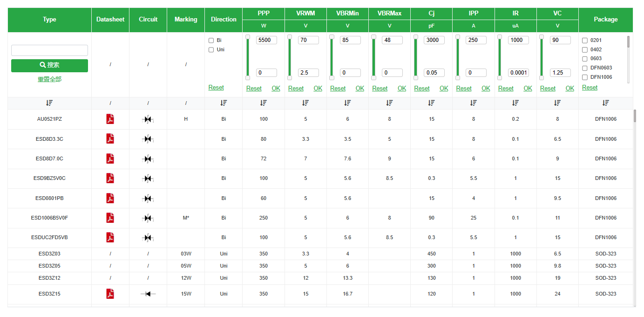Click the VBRMin column header

(x=347, y=14)
